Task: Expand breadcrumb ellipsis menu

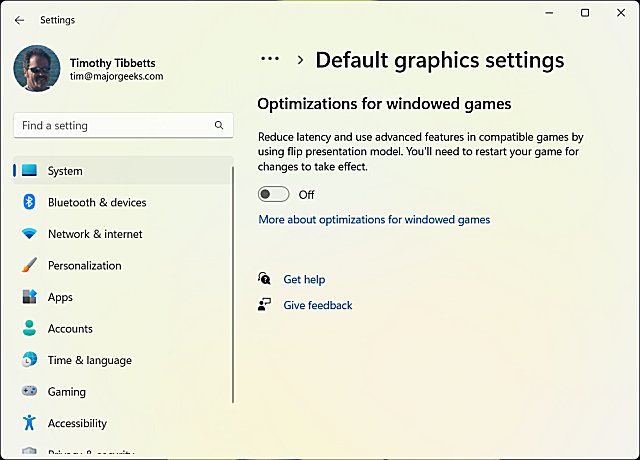Action: coord(270,60)
